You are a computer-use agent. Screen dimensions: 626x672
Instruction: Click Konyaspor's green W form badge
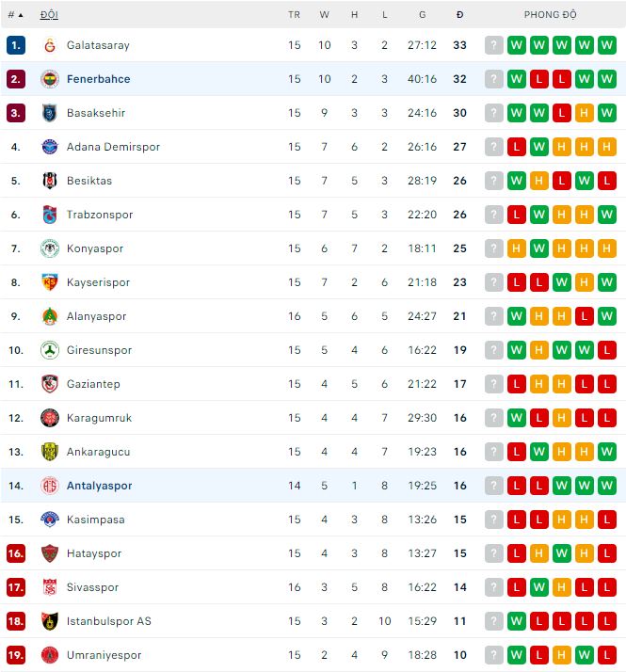tap(539, 248)
